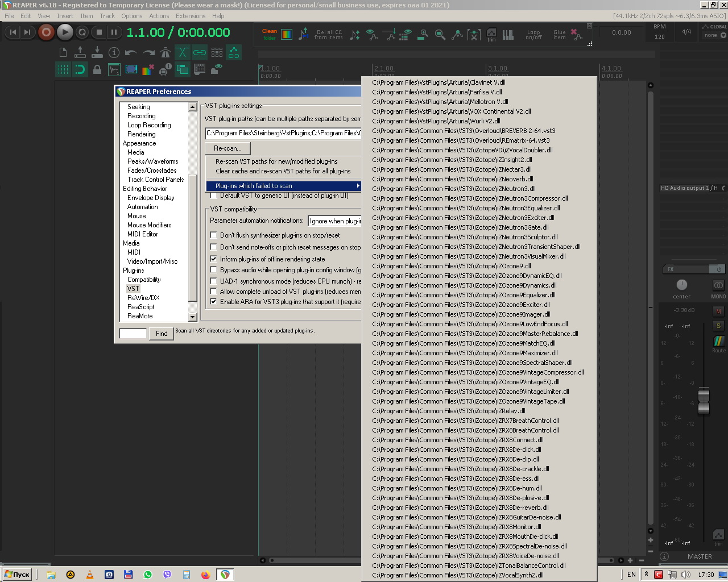The height and width of the screenshot is (582, 728).
Task: Toggle ripple editing grid icon
Action: (217, 53)
